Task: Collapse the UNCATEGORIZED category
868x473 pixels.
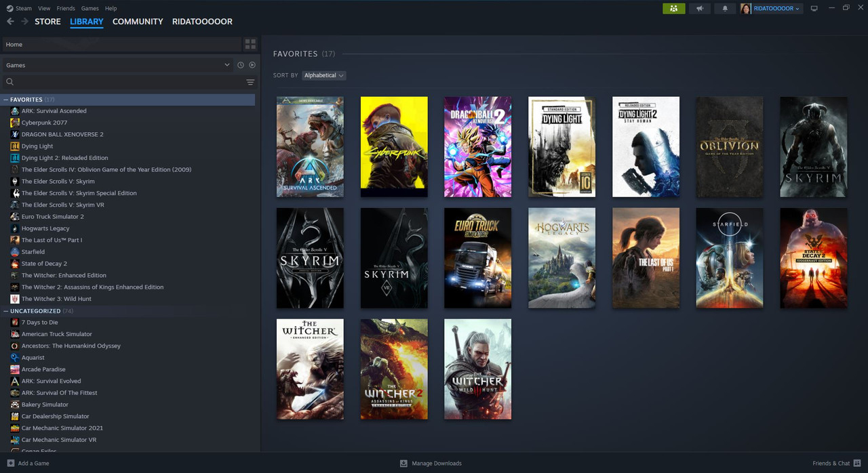Action: point(6,311)
